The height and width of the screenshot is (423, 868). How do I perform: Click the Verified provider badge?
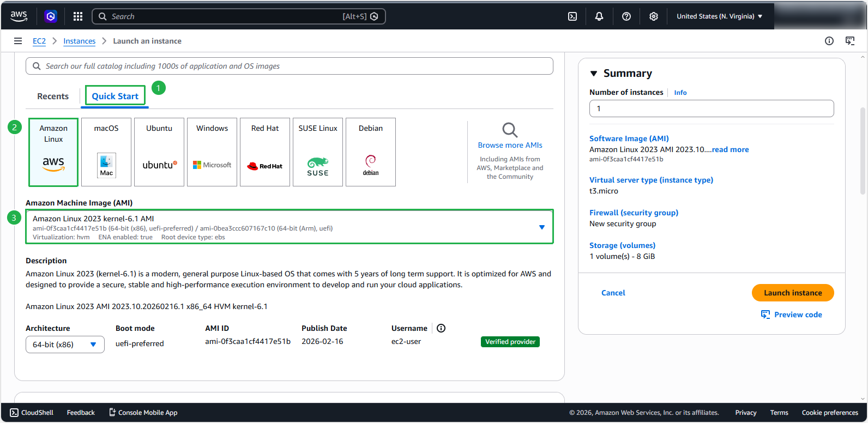(510, 342)
